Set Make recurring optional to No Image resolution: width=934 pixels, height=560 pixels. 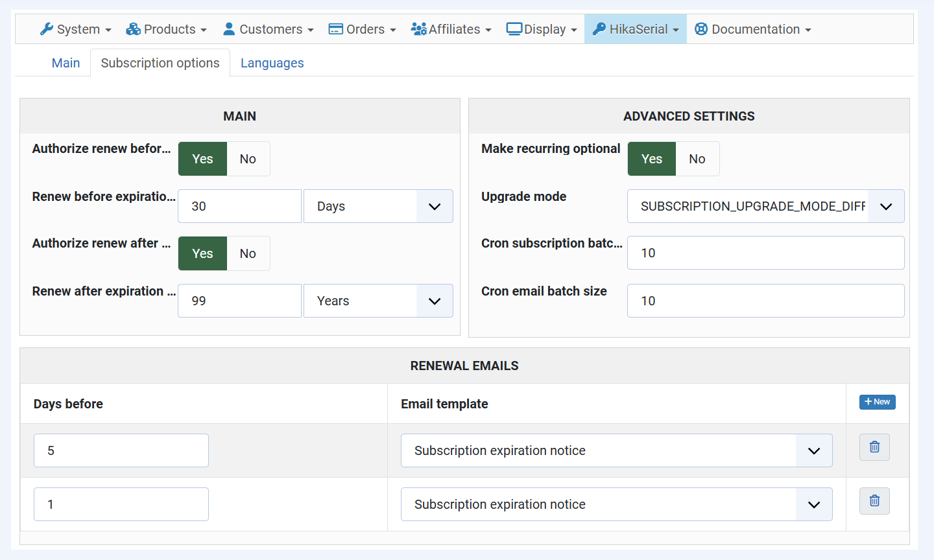tap(697, 159)
